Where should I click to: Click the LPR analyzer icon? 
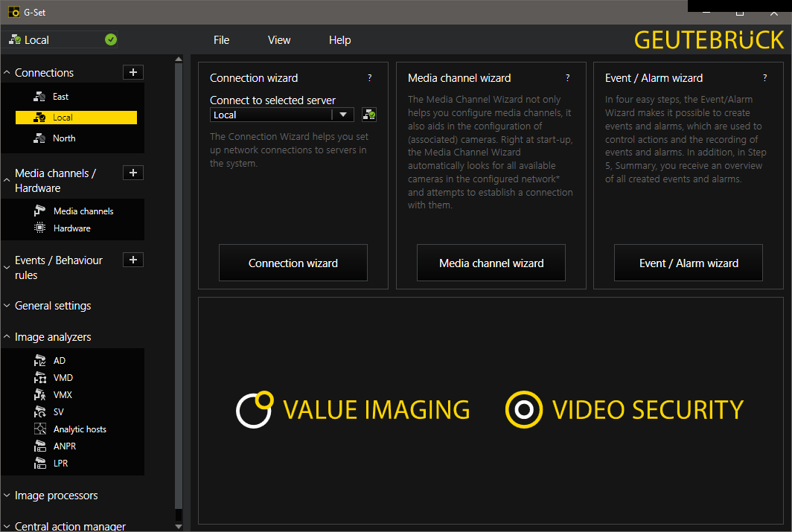(40, 463)
